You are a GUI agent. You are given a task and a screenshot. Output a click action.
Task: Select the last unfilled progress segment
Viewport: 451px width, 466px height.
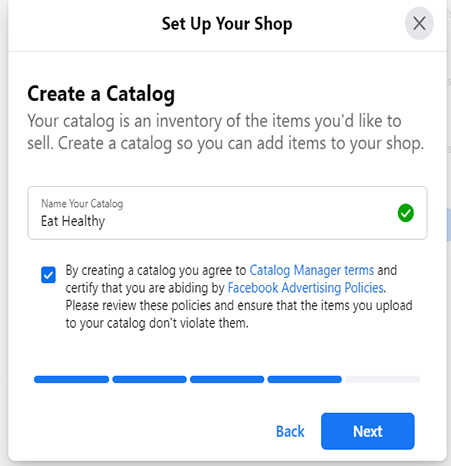pos(383,379)
